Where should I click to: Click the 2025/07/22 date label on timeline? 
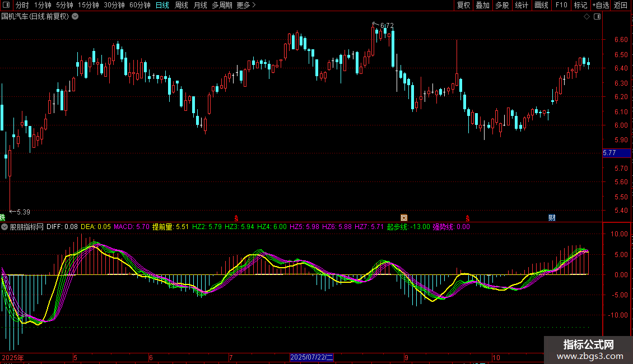pos(311,357)
